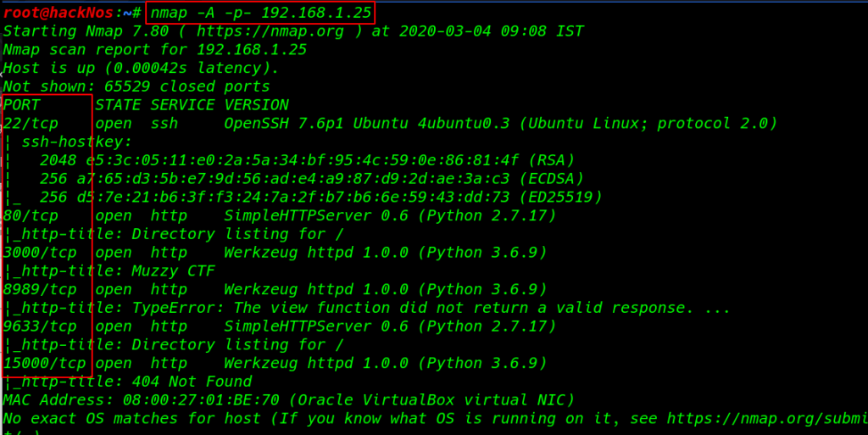This screenshot has height=435, width=868.
Task: Click the nmap -A -p- command text
Action: click(x=261, y=13)
